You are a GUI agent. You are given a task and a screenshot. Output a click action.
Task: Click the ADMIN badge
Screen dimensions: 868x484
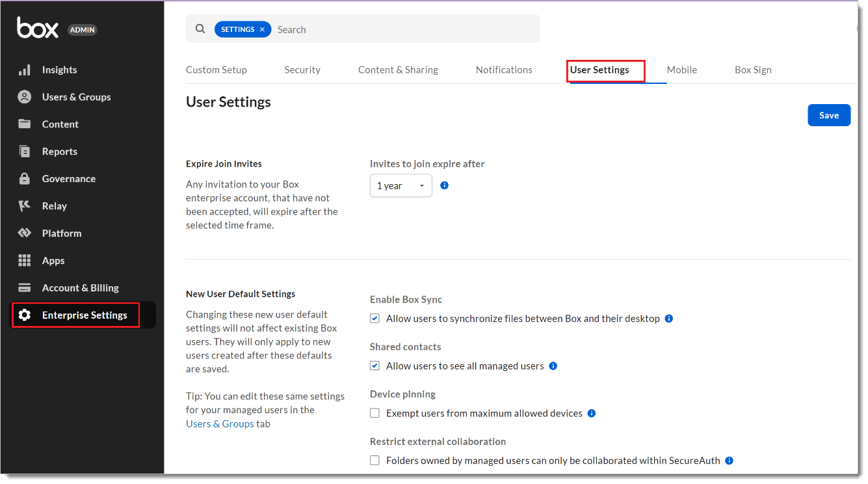83,30
